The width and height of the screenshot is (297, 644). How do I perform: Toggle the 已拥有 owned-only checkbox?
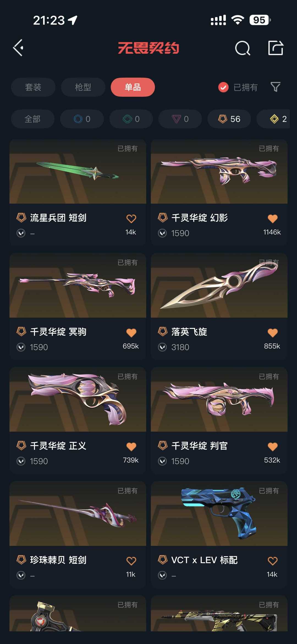pos(223,87)
